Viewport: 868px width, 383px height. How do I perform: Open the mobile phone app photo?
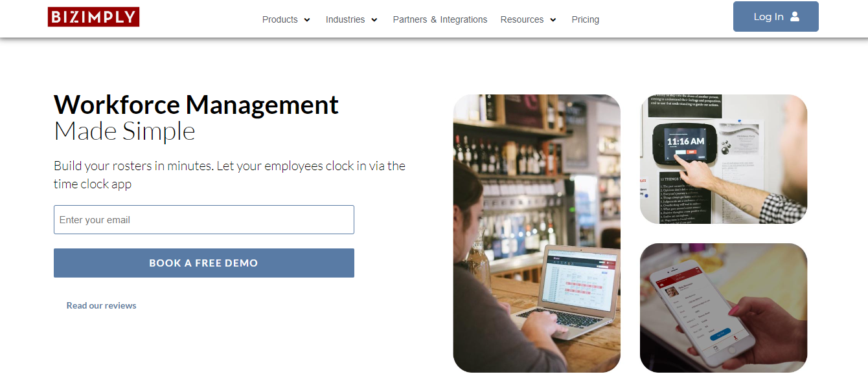[724, 308]
